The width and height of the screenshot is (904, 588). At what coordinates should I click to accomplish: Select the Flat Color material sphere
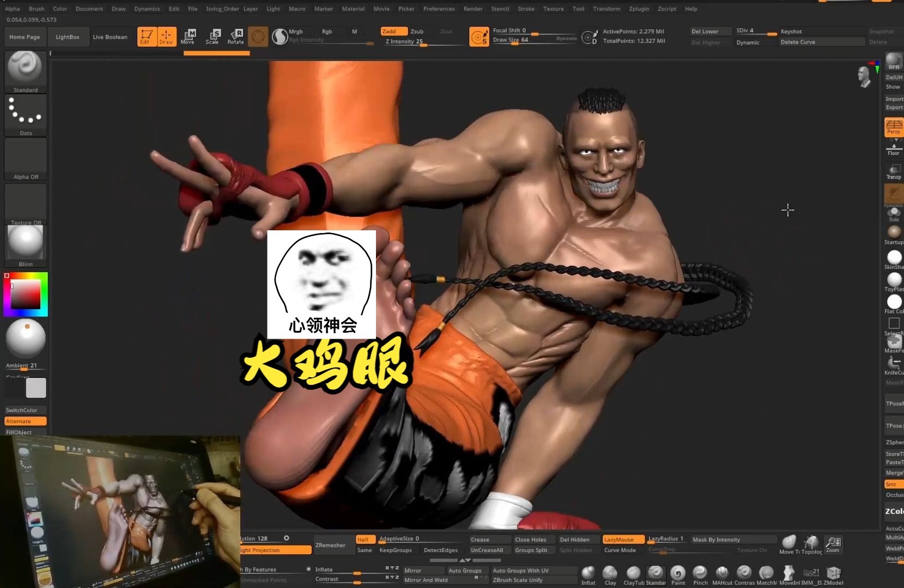(894, 304)
